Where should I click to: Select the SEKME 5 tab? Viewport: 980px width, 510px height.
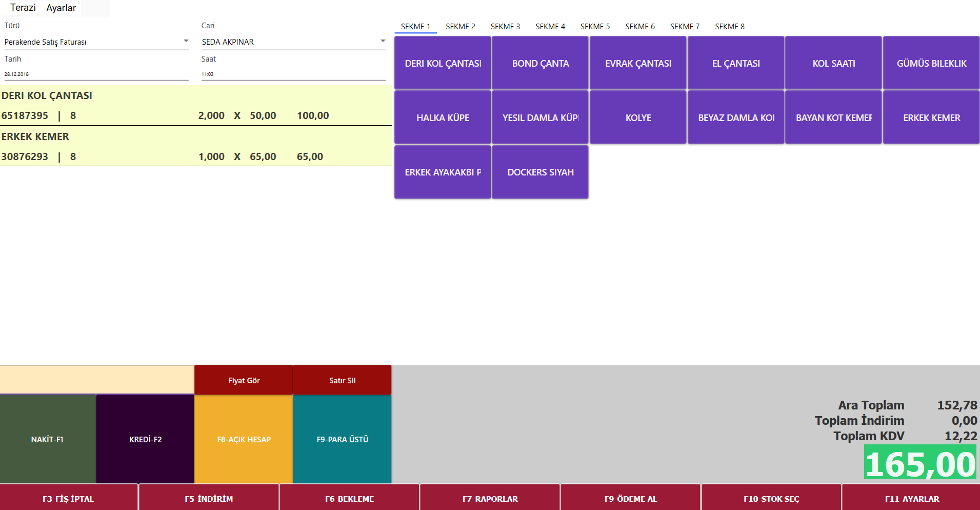pos(595,27)
